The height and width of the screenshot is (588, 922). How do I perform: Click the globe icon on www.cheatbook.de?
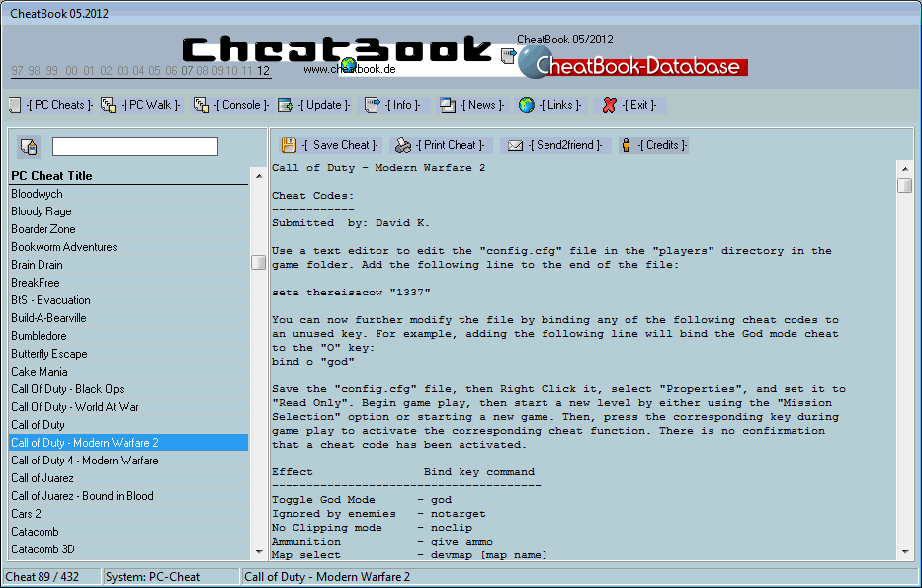click(349, 64)
